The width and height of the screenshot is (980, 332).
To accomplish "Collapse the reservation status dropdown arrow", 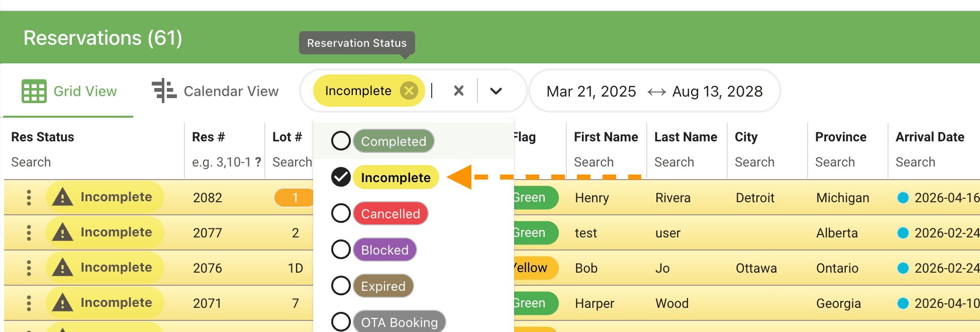I will [x=496, y=91].
